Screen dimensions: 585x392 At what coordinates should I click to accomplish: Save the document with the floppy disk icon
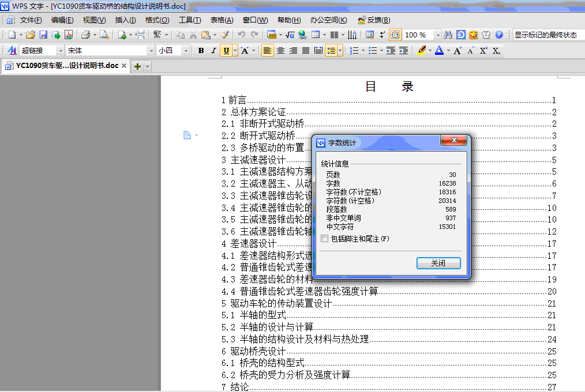43,35
